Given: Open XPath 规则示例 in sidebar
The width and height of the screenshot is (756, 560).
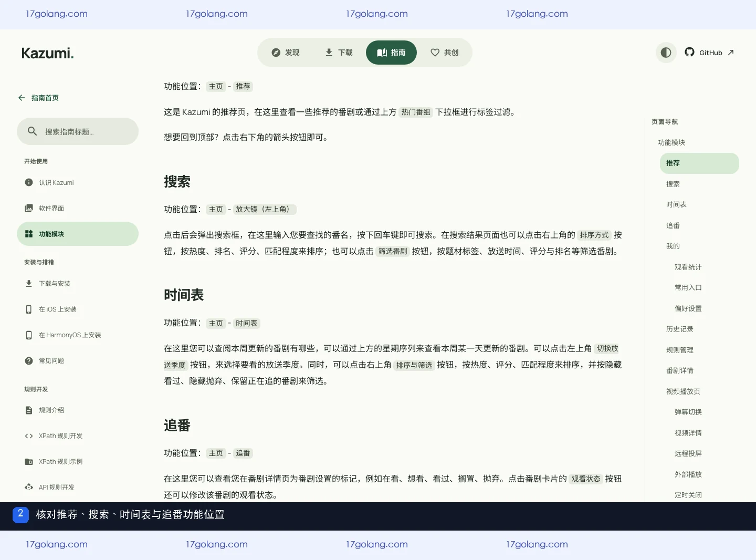Looking at the screenshot, I should (78, 462).
